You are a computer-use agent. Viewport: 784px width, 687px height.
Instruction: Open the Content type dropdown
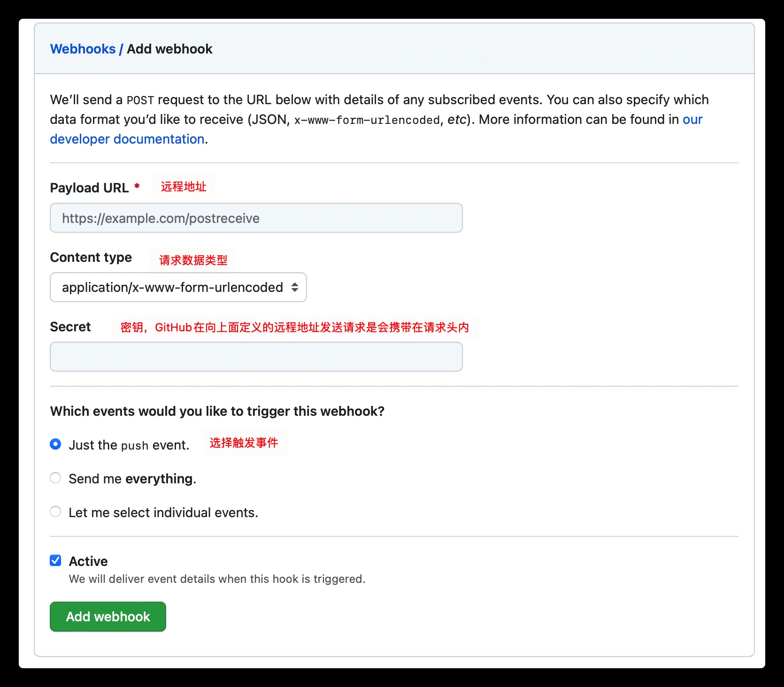178,287
